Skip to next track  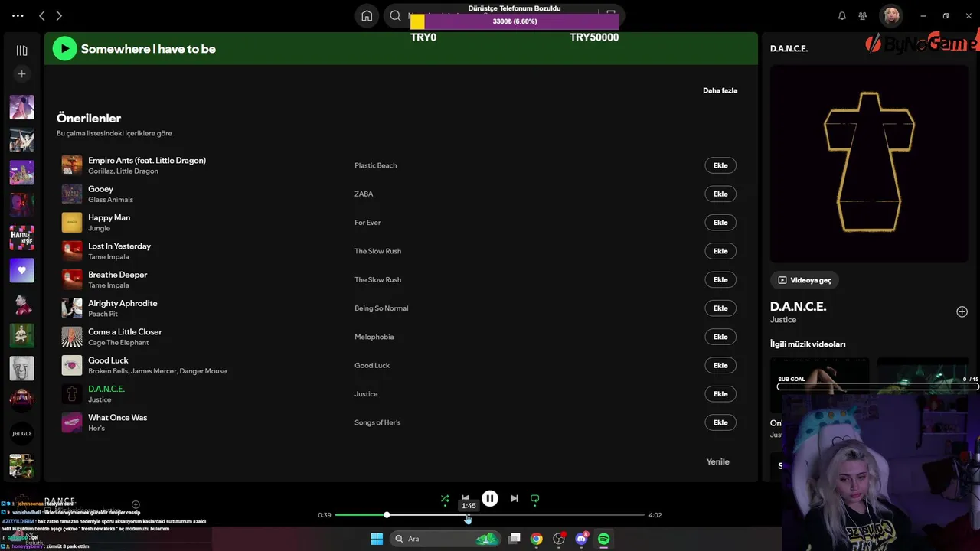(514, 499)
